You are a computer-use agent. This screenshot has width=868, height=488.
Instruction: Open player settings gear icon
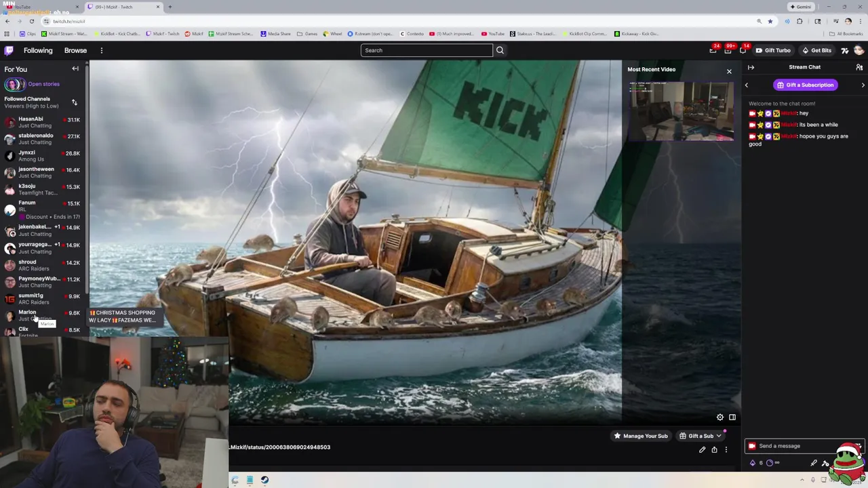pos(720,418)
